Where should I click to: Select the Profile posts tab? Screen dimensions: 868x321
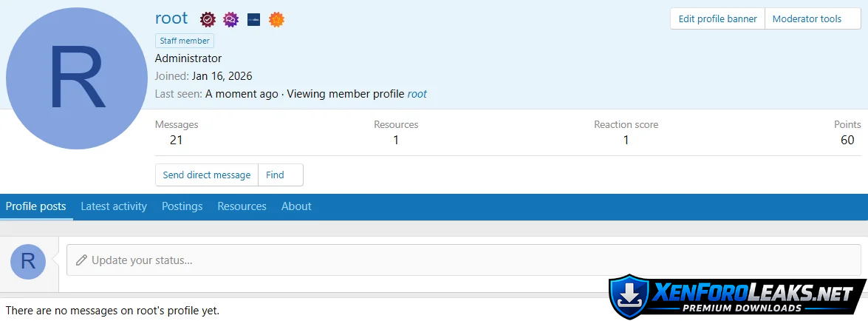pyautogui.click(x=35, y=206)
